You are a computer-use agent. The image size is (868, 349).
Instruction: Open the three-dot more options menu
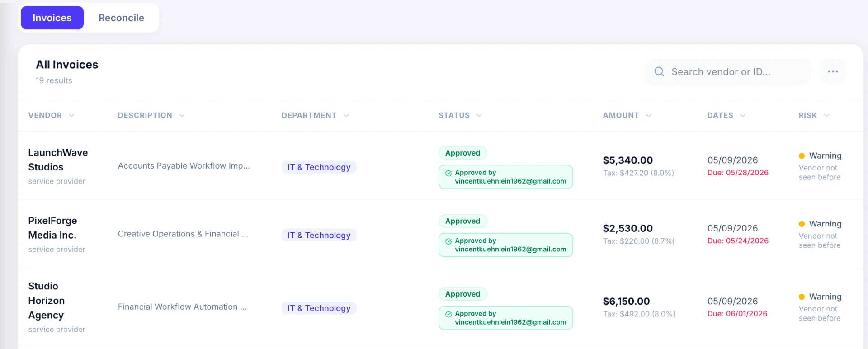(x=833, y=71)
